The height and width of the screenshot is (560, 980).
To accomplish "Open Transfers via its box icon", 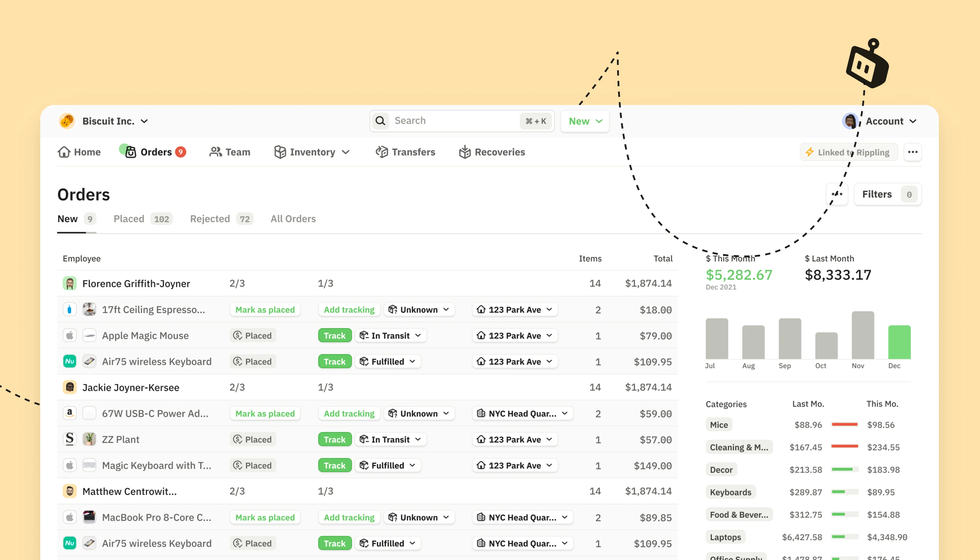I will click(381, 152).
